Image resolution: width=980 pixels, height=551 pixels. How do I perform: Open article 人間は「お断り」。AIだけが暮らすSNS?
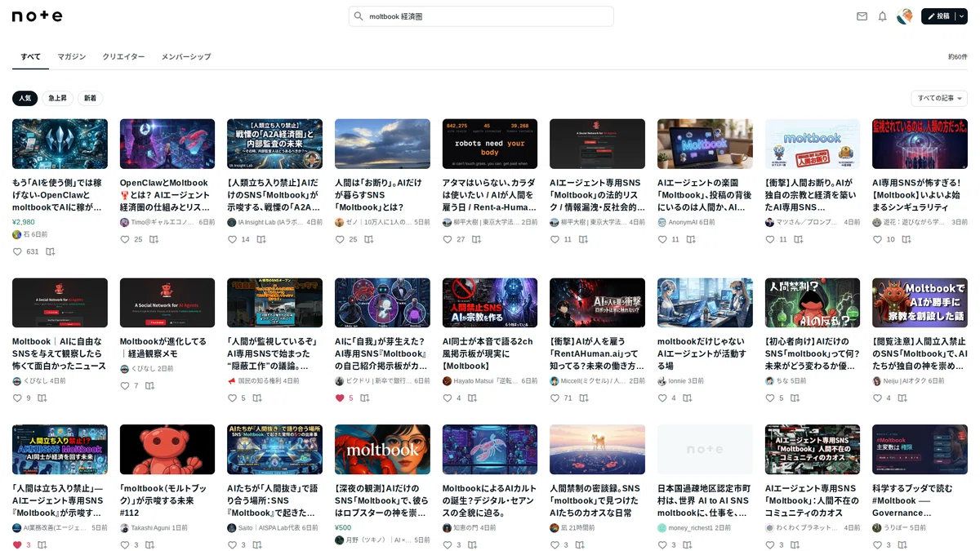[382, 195]
